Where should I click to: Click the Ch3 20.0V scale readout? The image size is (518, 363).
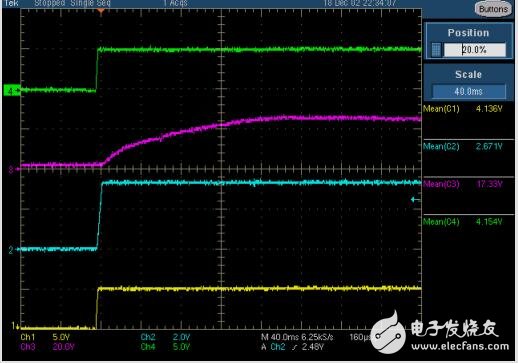pos(47,347)
